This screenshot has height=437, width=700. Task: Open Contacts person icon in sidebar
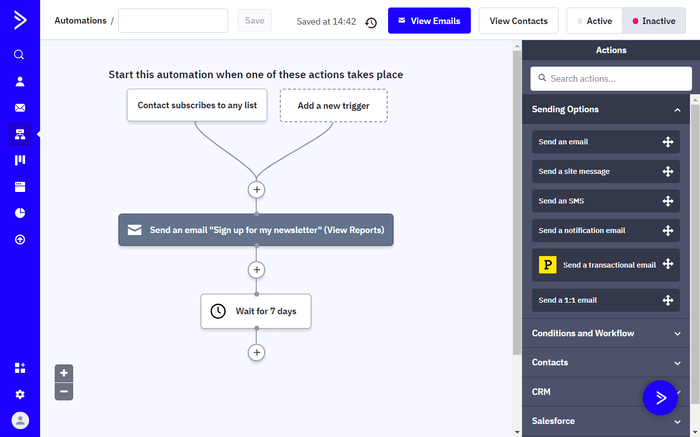(20, 81)
